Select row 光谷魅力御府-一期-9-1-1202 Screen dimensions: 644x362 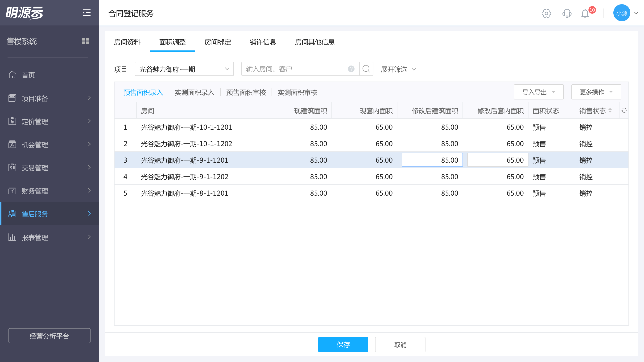[x=372, y=177]
